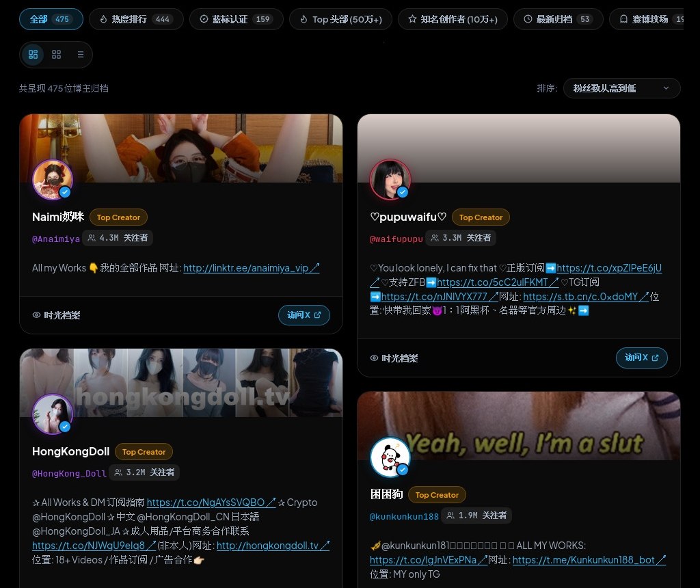Click 访问X button on pupuwaifu card

[x=641, y=358]
